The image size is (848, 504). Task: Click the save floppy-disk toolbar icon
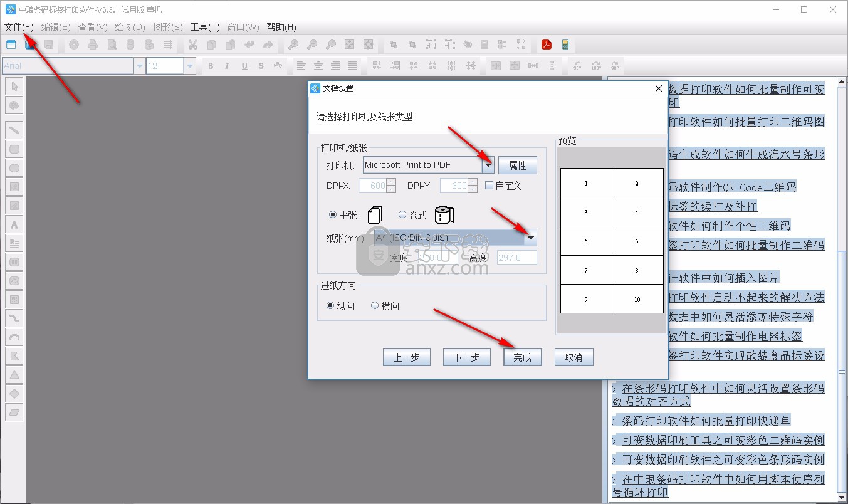[48, 45]
